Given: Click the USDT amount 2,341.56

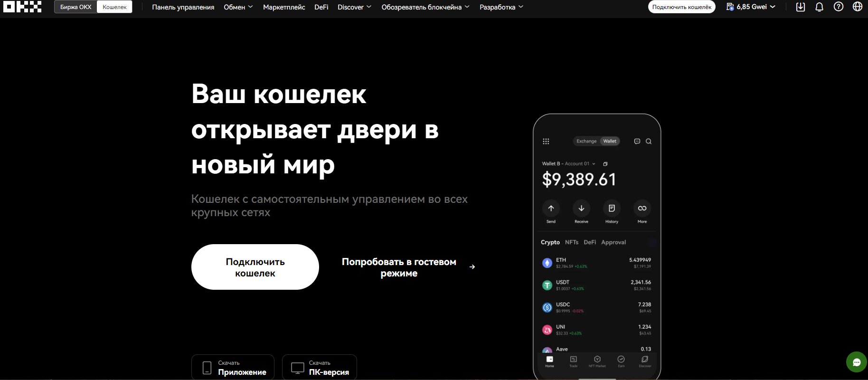Looking at the screenshot, I should [x=641, y=282].
